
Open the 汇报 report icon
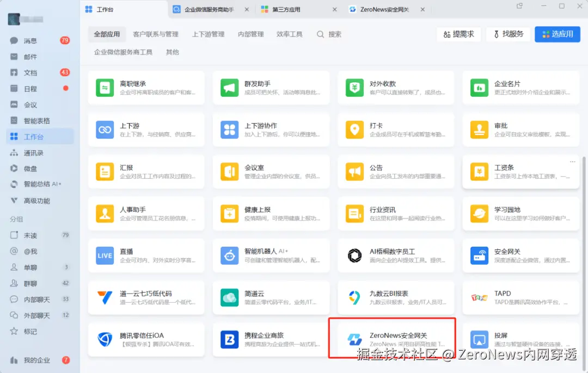coord(105,172)
